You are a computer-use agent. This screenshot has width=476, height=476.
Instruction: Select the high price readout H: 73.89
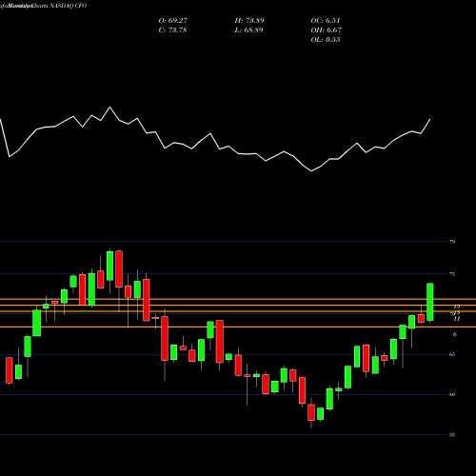pos(249,21)
